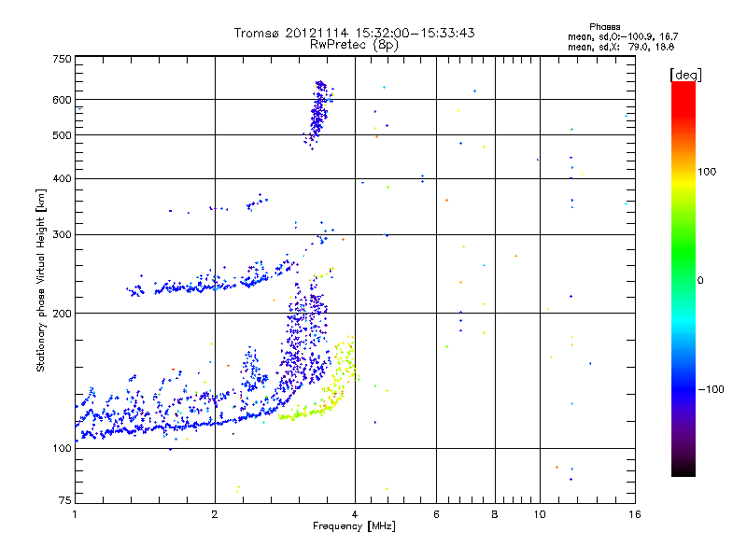
Task: Click the 'Phases' header in the legend
Action: point(604,27)
